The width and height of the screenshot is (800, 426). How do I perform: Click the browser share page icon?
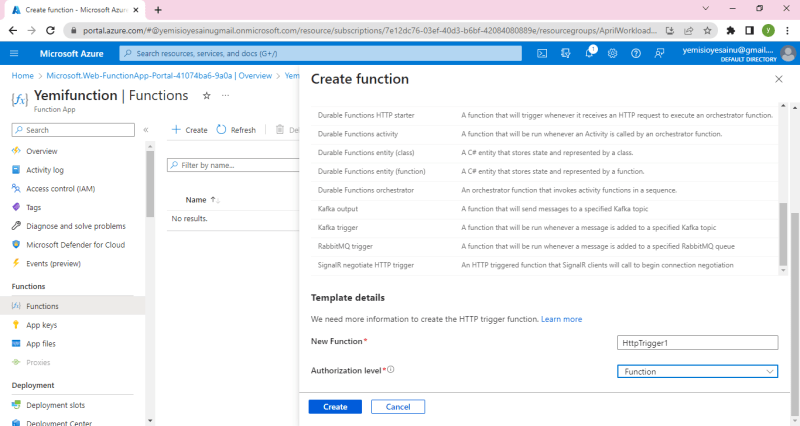(x=688, y=31)
